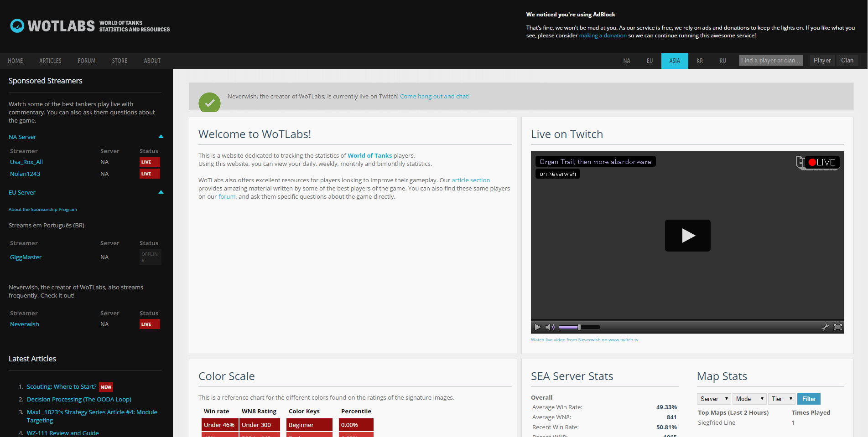Open the forum link in welcome text
Viewport: 868px width, 437px height.
[227, 196]
